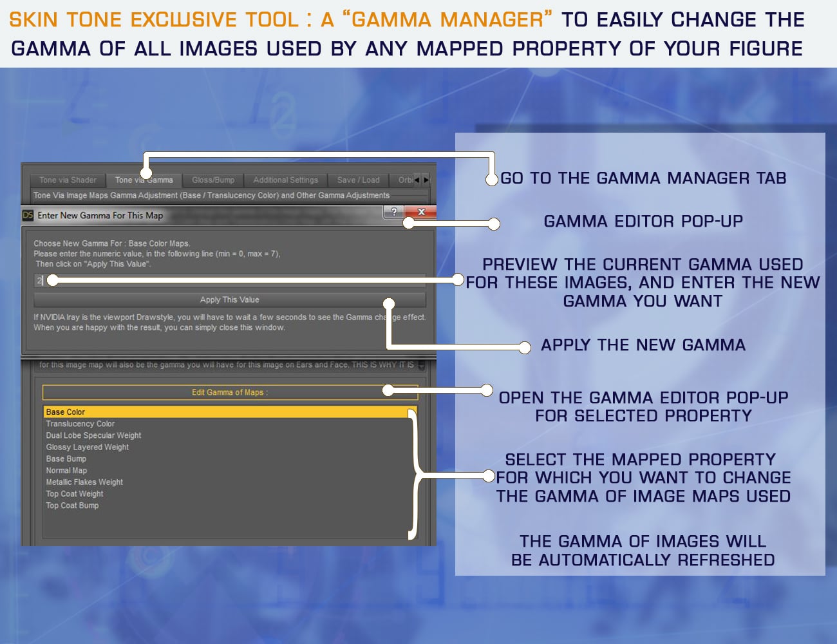837x644 pixels.
Task: Select Base Color in the property list
Action: tap(66, 412)
